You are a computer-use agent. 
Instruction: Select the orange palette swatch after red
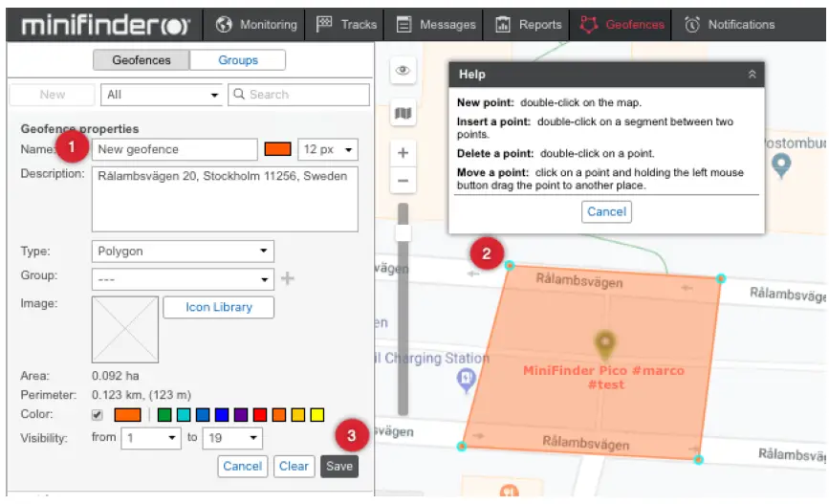278,415
